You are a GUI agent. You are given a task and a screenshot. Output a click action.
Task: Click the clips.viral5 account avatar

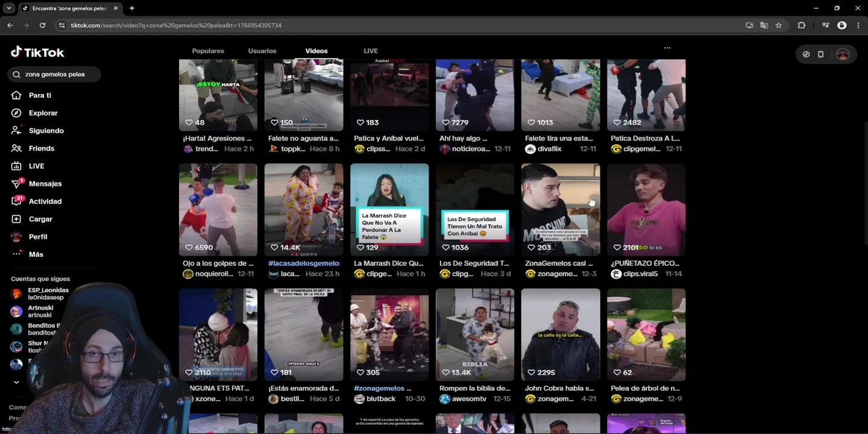(x=616, y=274)
